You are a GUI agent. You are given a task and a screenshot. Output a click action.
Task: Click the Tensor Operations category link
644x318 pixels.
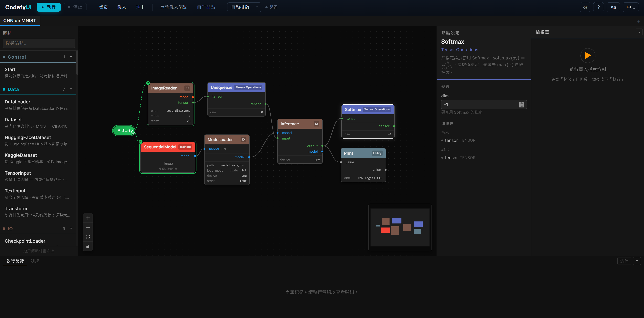tap(460, 50)
